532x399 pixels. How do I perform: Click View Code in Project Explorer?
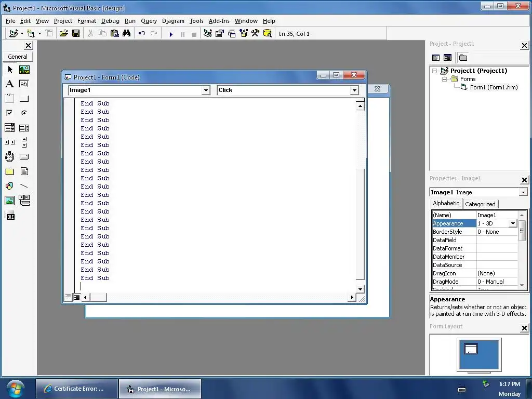[x=436, y=58]
